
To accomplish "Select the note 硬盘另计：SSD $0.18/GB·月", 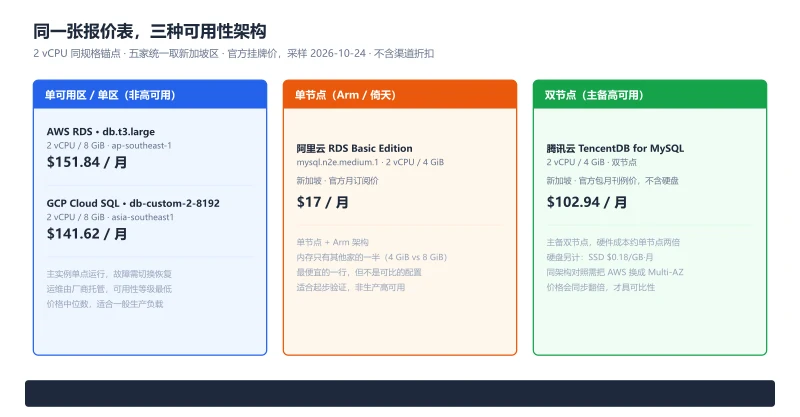I will tap(600, 257).
